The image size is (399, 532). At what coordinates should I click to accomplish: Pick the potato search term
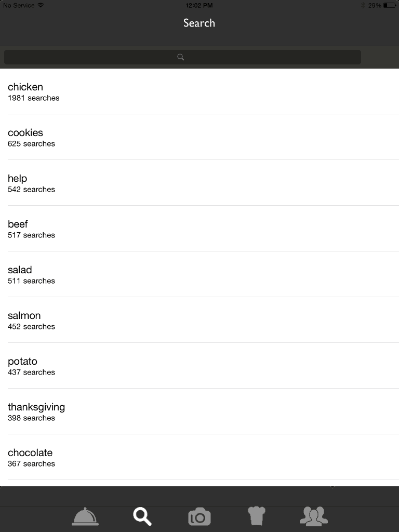(x=199, y=366)
